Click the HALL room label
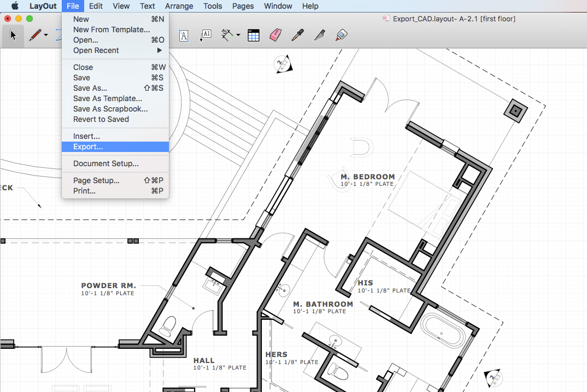The height and width of the screenshot is (392, 587). pos(204,360)
